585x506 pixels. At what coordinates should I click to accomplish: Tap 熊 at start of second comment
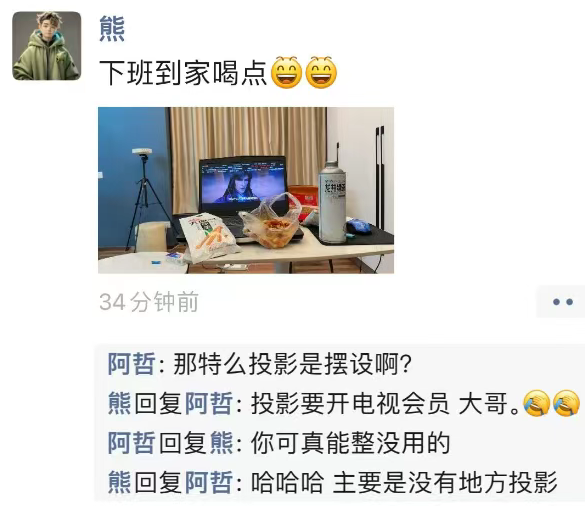point(119,403)
